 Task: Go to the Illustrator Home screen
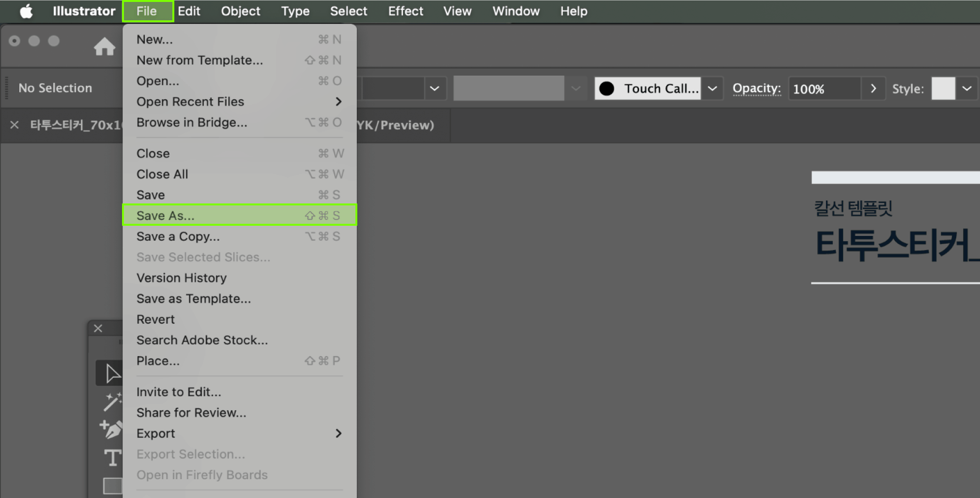pyautogui.click(x=105, y=47)
